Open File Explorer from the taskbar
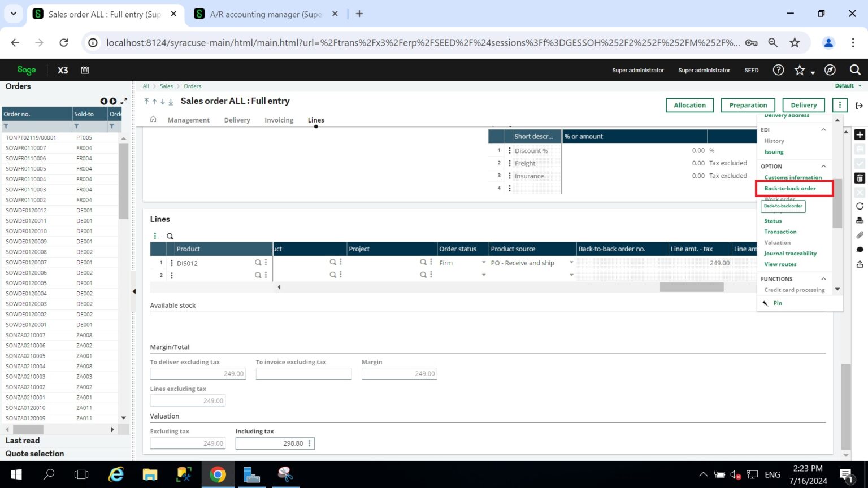The image size is (868, 488). 150,474
